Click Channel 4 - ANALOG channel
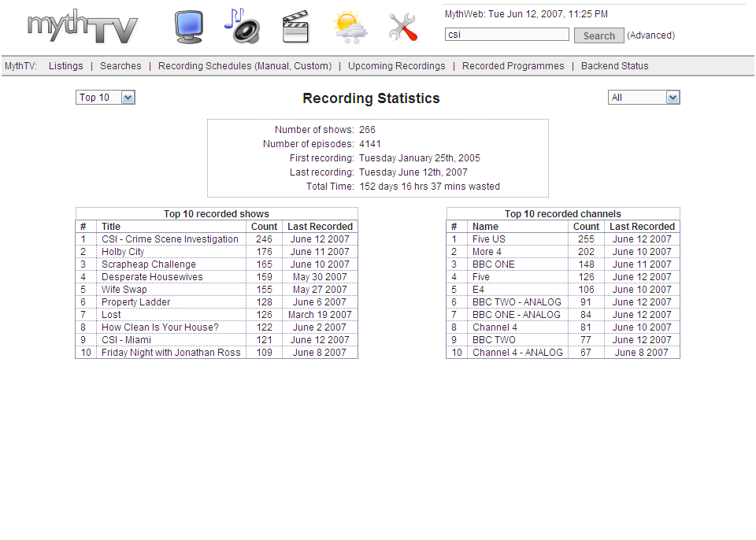 517,353
